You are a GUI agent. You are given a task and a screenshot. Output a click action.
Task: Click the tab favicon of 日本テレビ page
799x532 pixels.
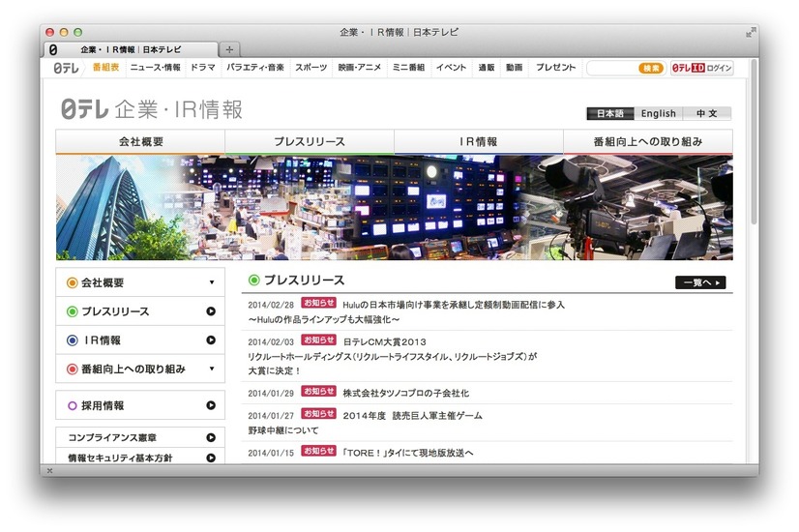pyautogui.click(x=53, y=49)
